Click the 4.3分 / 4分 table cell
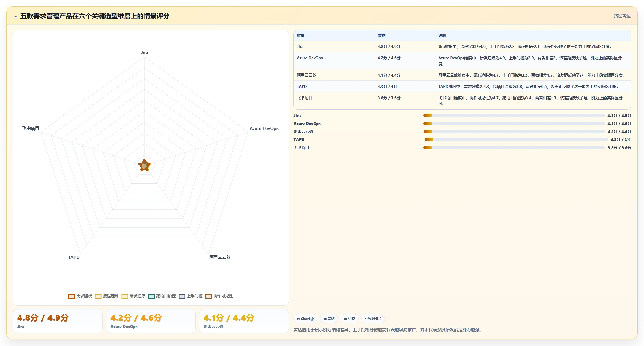This screenshot has height=346, width=644. tap(387, 87)
